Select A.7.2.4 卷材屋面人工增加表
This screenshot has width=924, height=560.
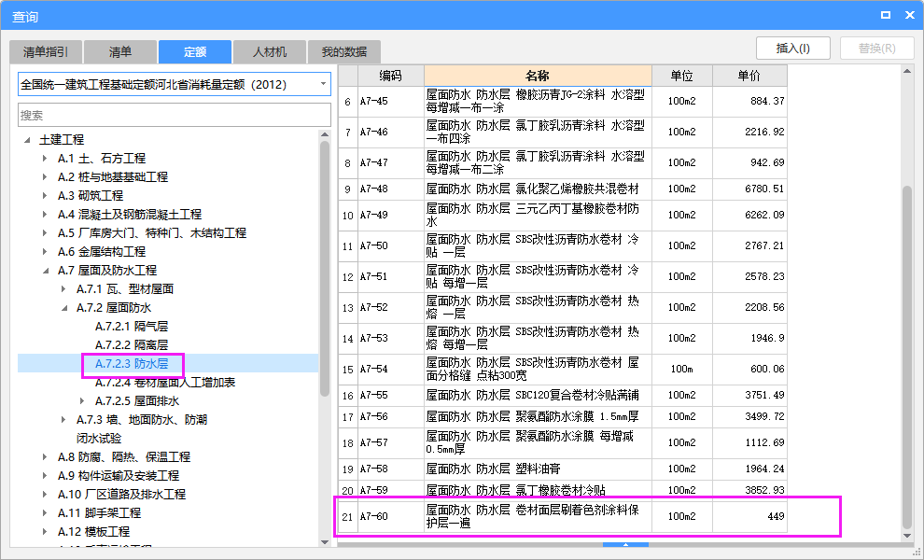coord(165,383)
